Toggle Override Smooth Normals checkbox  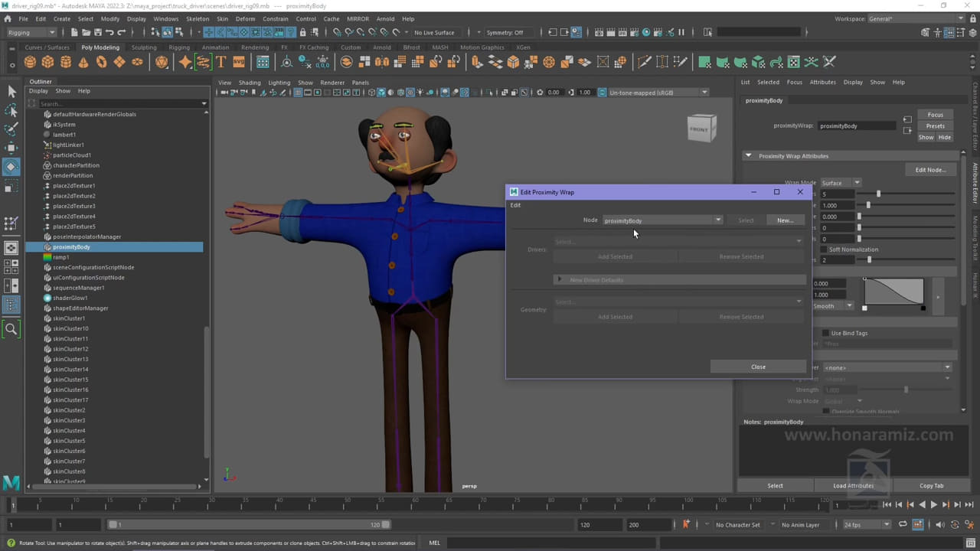[x=825, y=412]
